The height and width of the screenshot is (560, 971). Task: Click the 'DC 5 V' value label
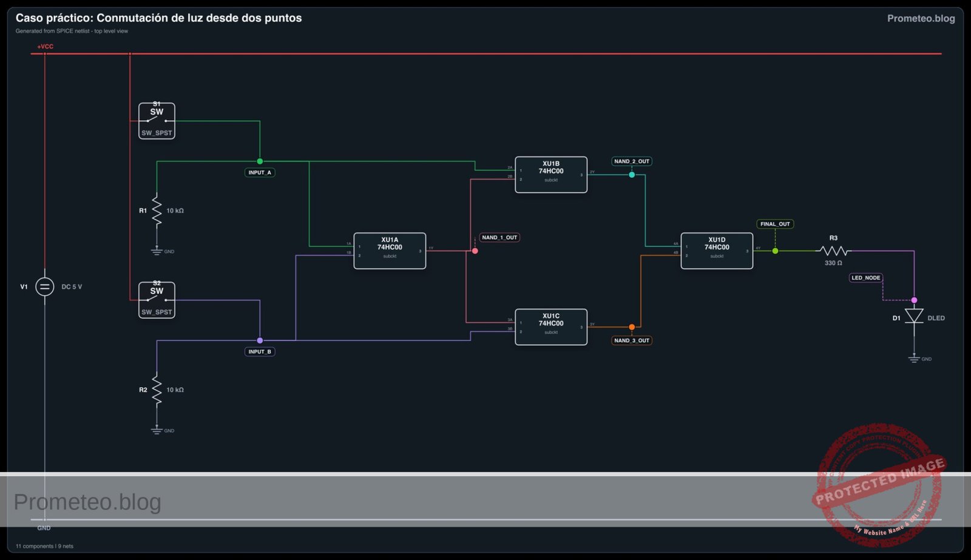tap(72, 286)
